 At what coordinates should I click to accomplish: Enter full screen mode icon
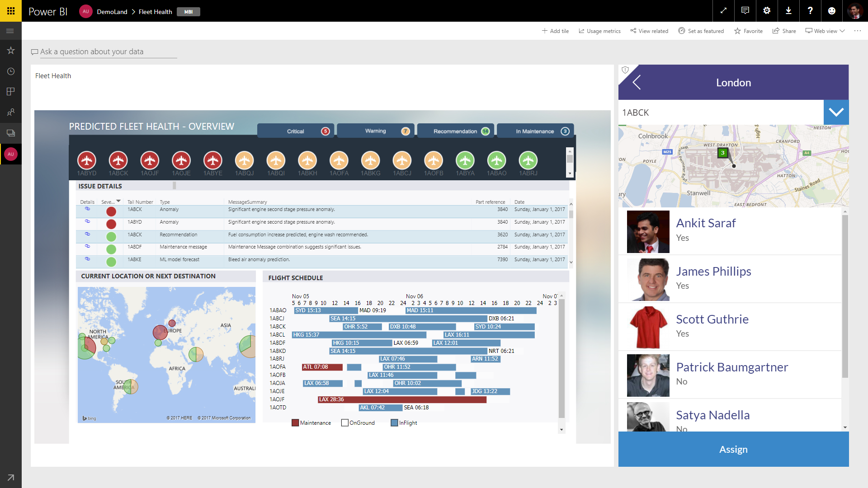click(723, 11)
